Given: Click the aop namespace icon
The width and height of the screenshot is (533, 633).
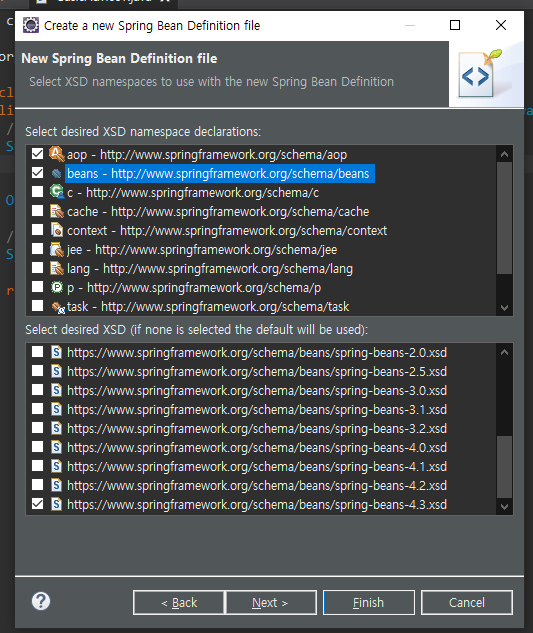Looking at the screenshot, I should (x=57, y=154).
